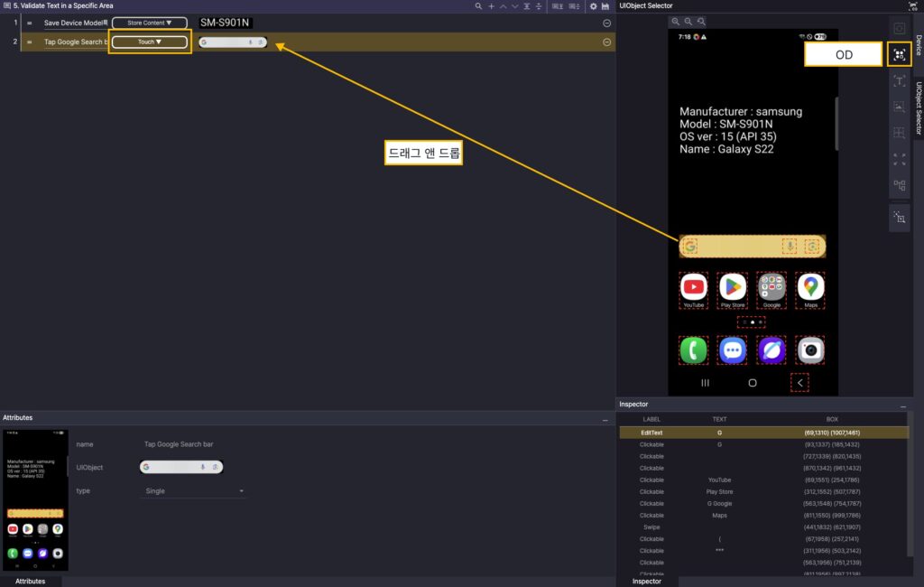This screenshot has height=587, width=924.
Task: Click the search icon in the step toolbar
Action: pos(479,6)
